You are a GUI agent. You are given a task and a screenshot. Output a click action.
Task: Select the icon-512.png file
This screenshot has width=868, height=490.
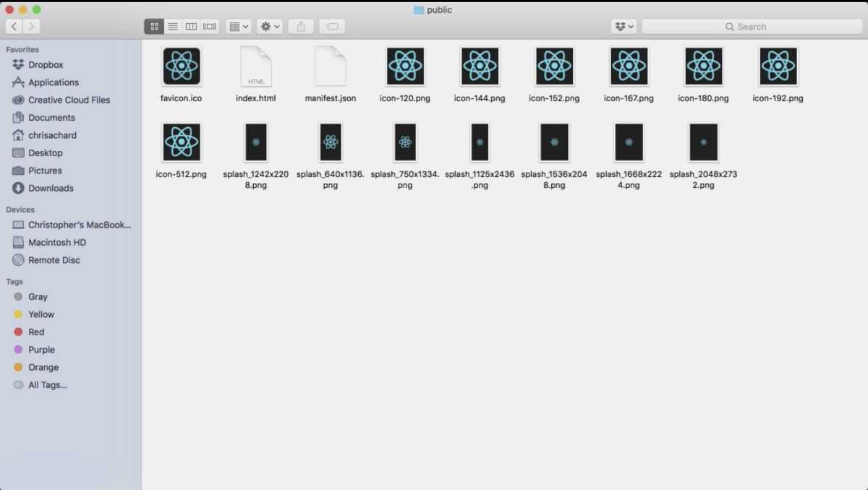point(182,142)
